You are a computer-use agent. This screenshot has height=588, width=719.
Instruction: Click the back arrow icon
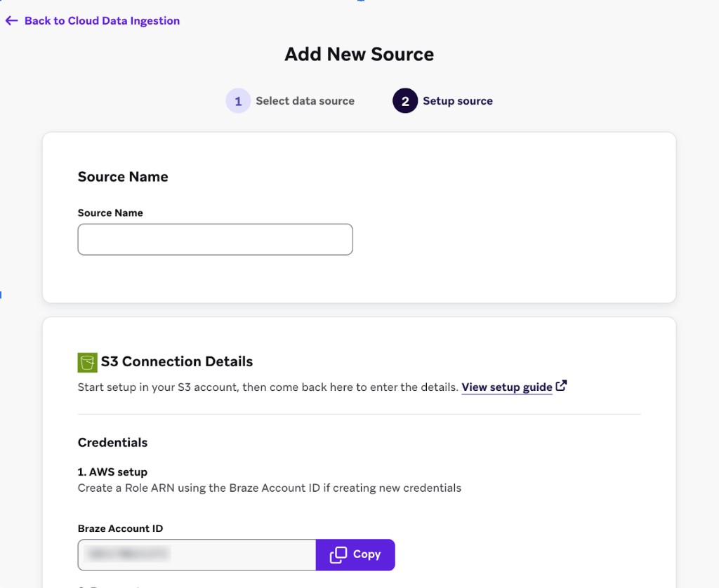coord(11,21)
